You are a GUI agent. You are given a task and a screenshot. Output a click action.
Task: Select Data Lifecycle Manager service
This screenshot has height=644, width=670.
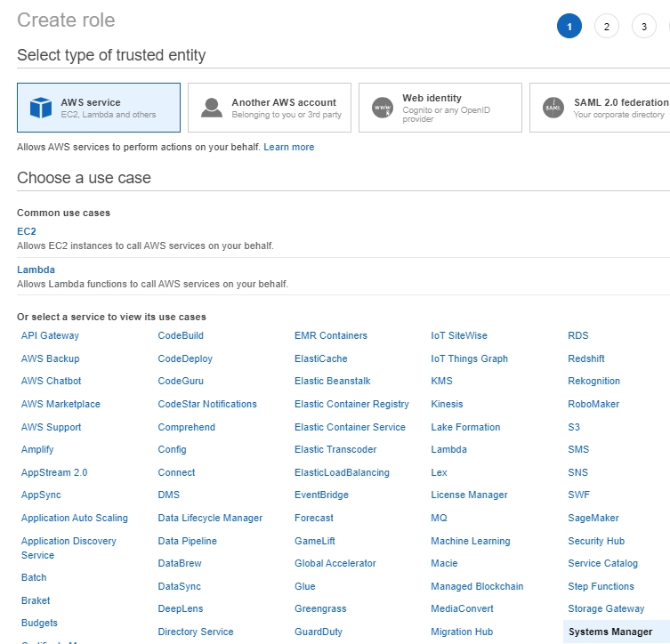210,518
